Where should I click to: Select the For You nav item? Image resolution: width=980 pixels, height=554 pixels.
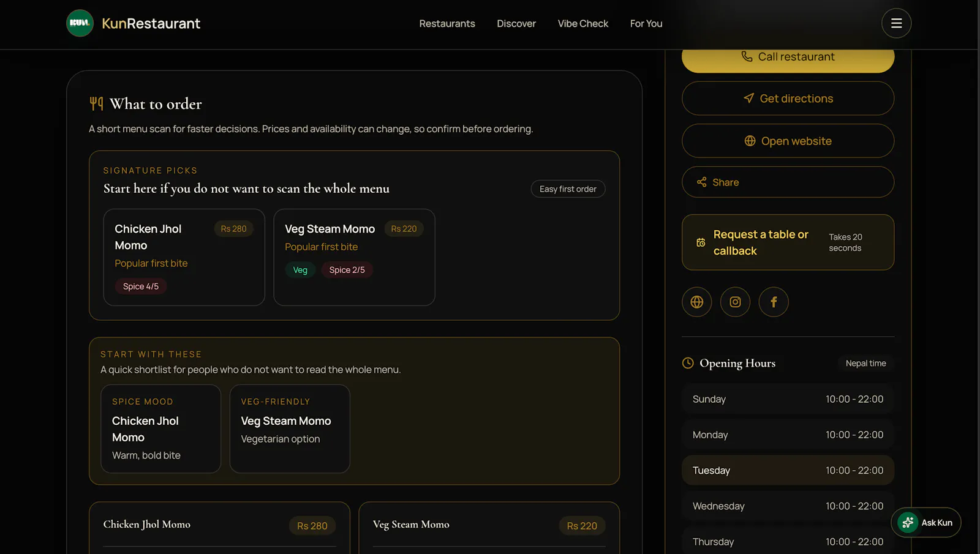pos(646,23)
